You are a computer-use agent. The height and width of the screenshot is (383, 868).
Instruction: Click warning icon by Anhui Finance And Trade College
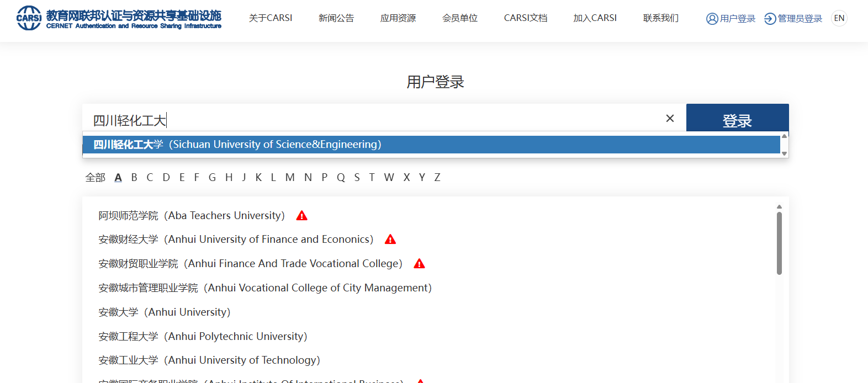[419, 264]
